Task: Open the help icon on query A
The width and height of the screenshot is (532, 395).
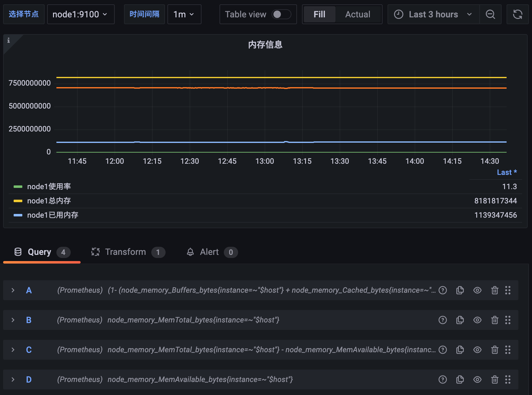Action: click(x=443, y=290)
